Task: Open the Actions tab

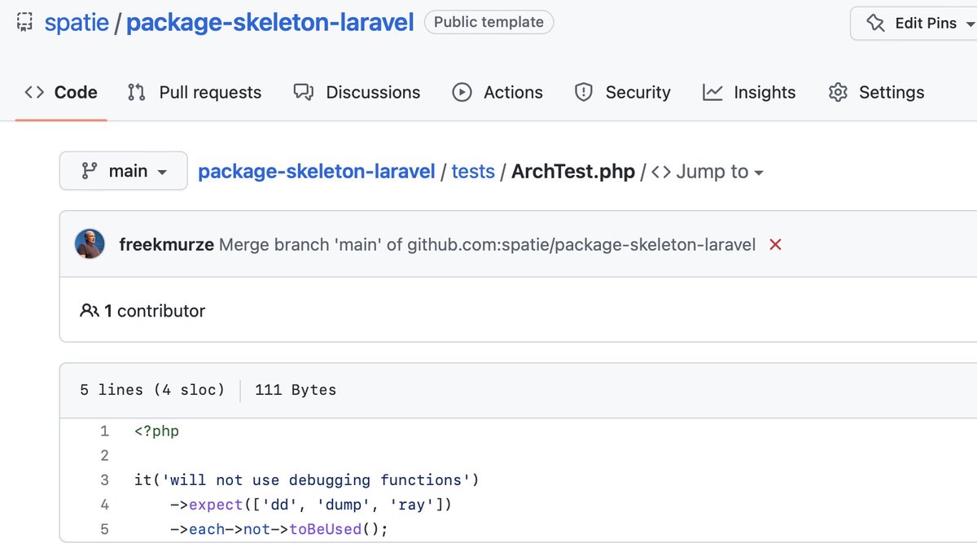Action: pos(497,92)
